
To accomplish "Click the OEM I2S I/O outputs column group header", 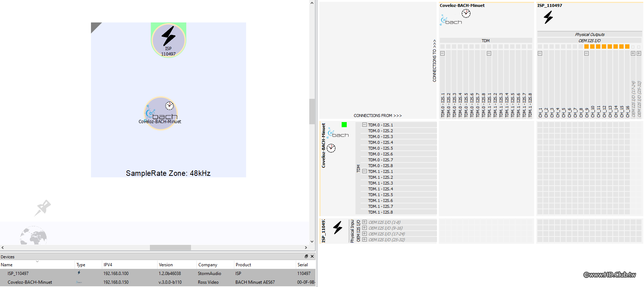I will (x=590, y=41).
